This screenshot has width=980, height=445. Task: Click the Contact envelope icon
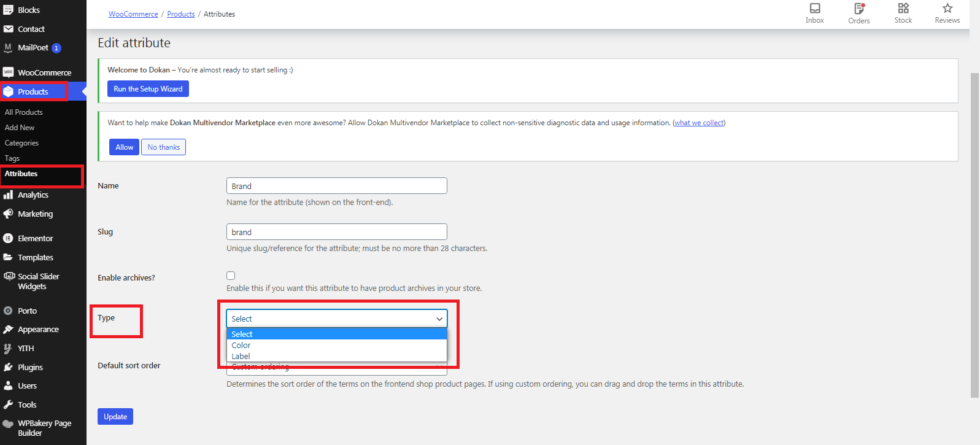tap(8, 29)
